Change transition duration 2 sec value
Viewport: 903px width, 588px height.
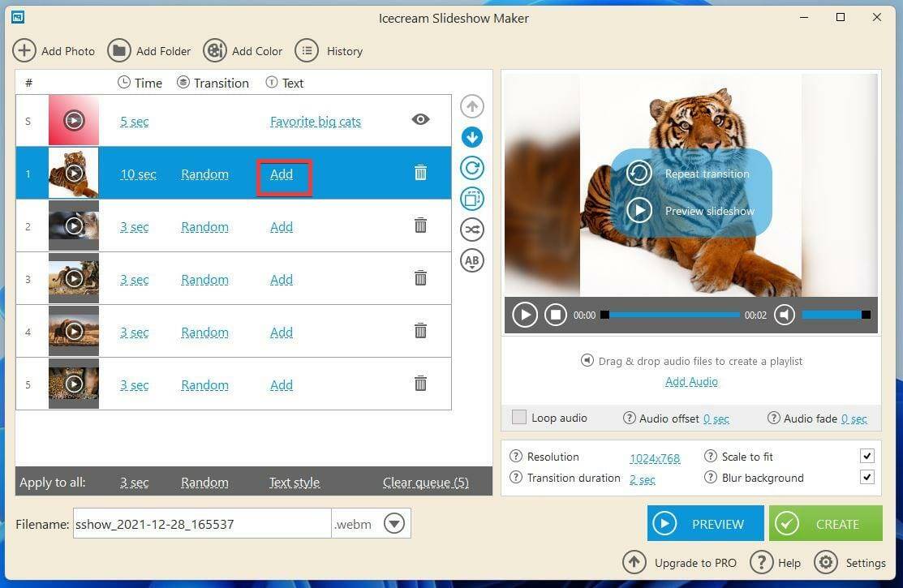point(642,479)
